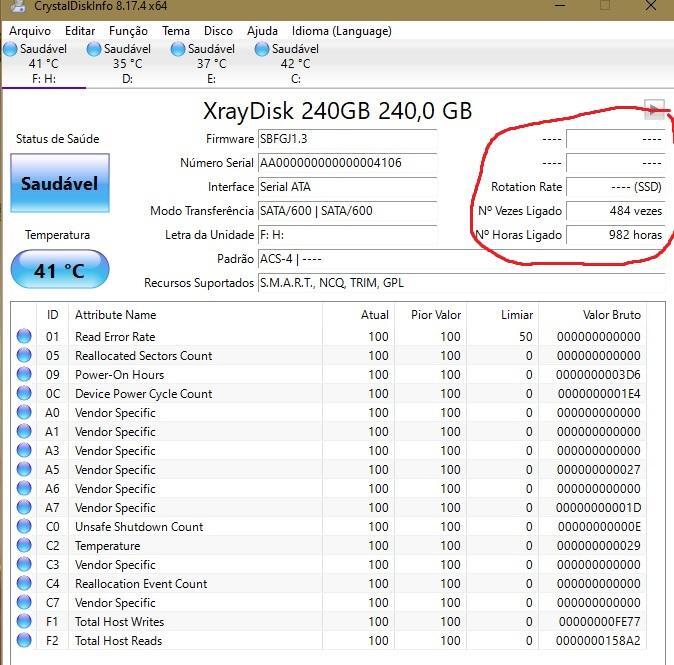Click the Firmware field SBFGJ1.3
This screenshot has width=674, height=665.
click(347, 139)
